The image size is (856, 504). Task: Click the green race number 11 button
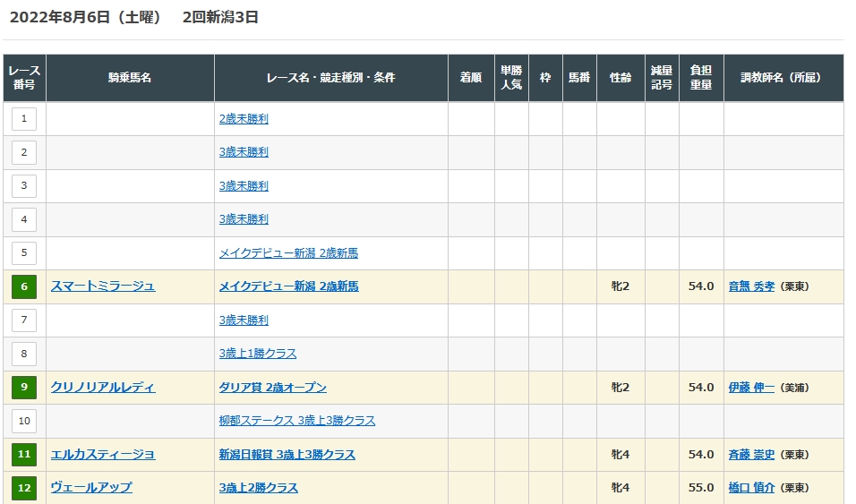tap(24, 455)
